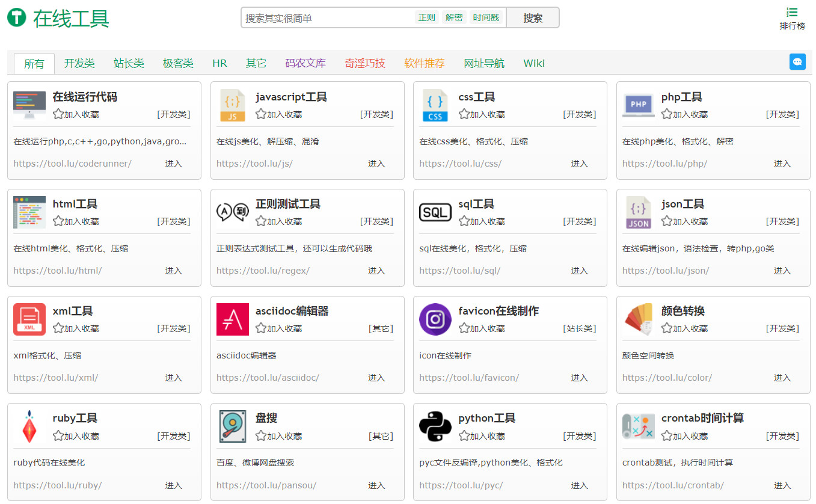
Task: Switch to the 开发类 tab
Action: (79, 63)
